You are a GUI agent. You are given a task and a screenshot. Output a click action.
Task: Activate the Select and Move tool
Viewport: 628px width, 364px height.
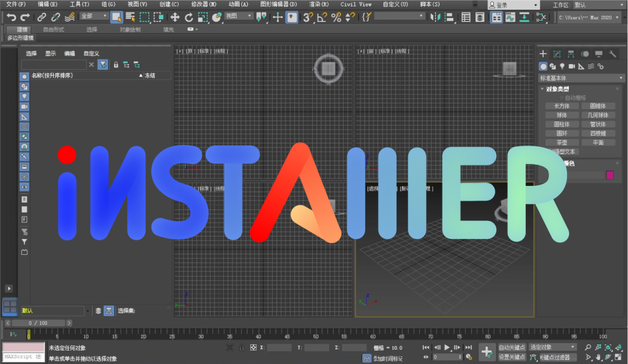point(174,17)
